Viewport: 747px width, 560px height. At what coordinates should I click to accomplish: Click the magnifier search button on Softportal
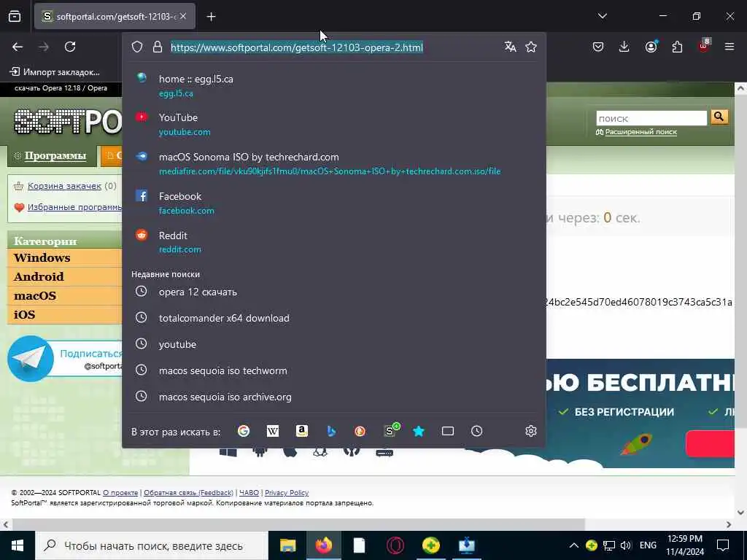[x=719, y=117]
